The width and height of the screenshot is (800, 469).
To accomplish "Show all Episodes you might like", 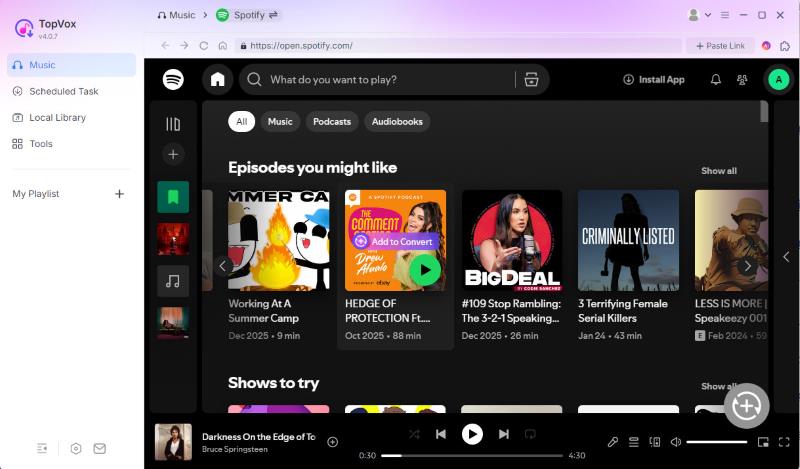I will pos(719,171).
